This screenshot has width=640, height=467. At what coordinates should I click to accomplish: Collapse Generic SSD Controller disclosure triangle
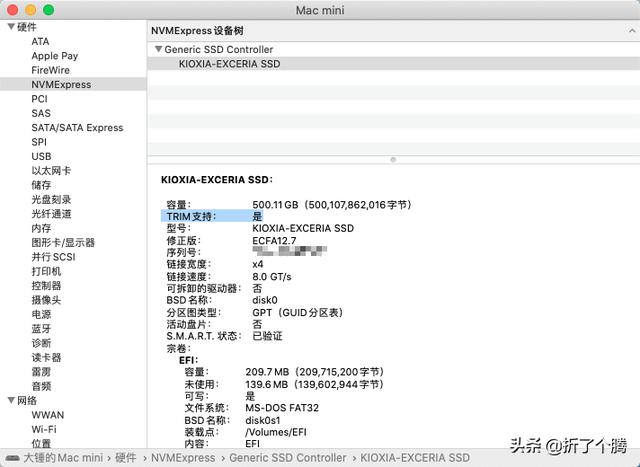point(158,49)
